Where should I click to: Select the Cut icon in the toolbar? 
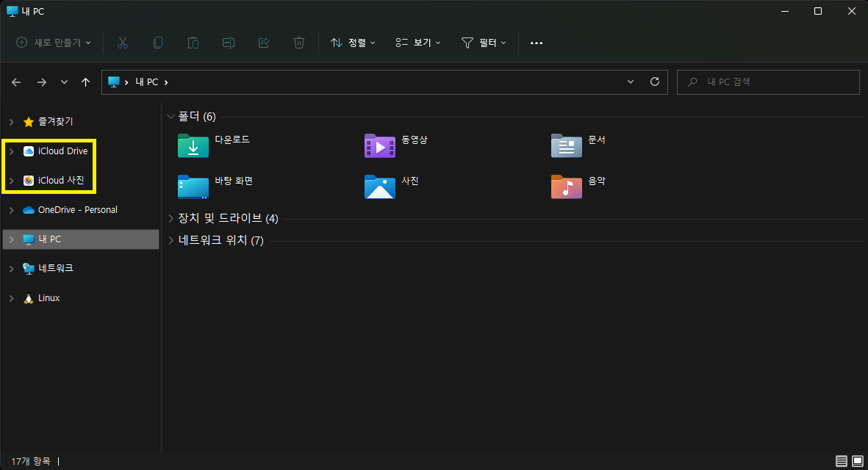point(123,43)
